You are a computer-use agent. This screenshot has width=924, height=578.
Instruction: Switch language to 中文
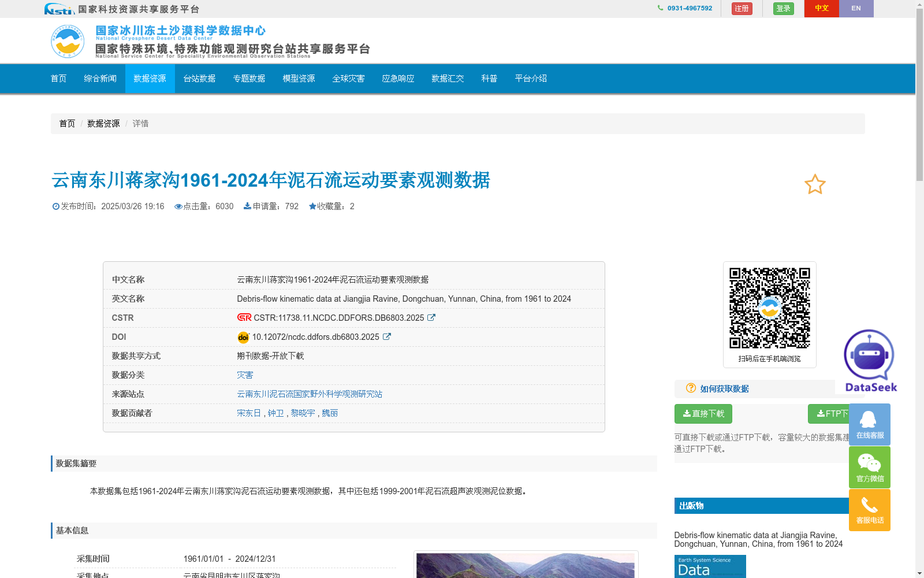821,9
